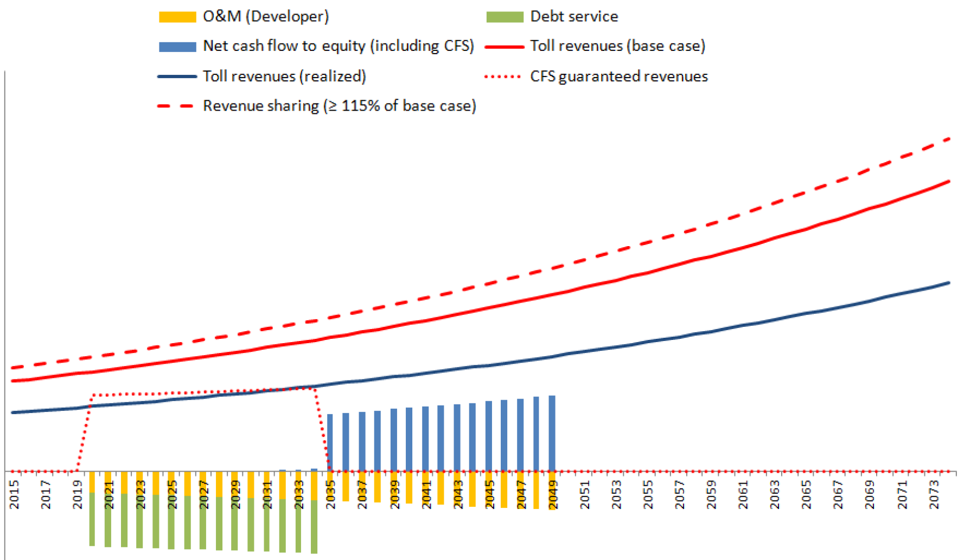Click the 2057 axis year label

tap(680, 495)
